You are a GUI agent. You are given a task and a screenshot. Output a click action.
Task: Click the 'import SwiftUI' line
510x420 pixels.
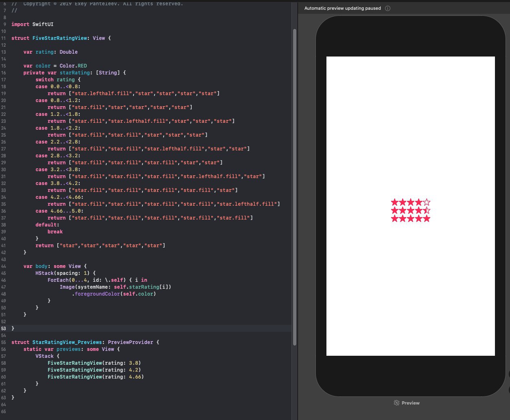(32, 24)
